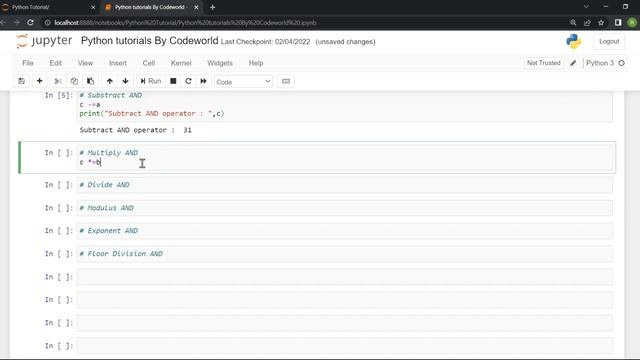Open the File menu

[x=28, y=63]
